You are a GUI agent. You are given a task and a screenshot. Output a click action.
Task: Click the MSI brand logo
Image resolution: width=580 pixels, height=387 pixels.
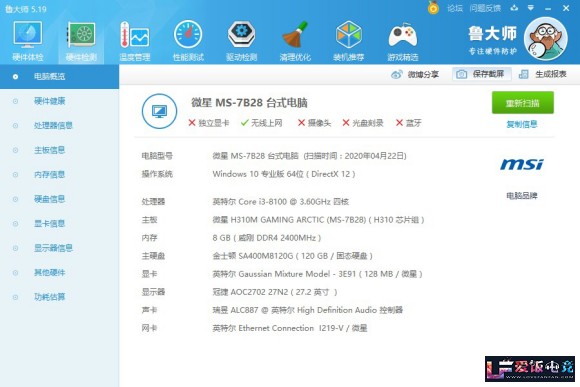[x=522, y=164]
